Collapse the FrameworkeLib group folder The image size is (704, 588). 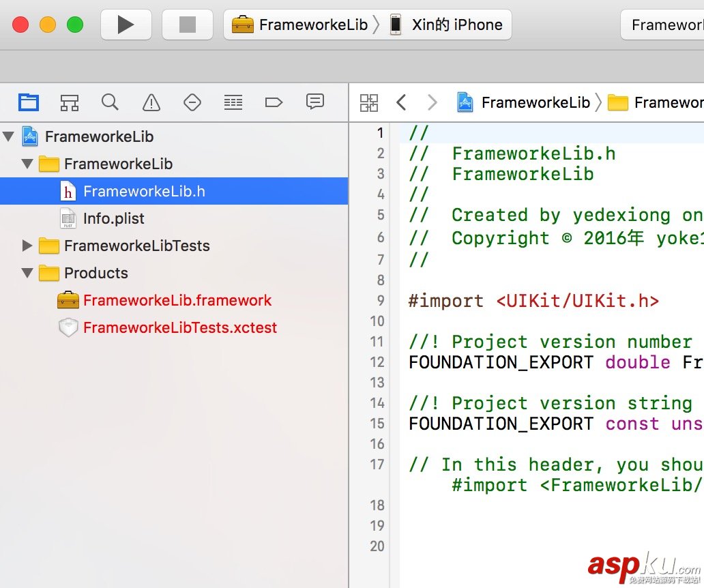pyautogui.click(x=27, y=164)
